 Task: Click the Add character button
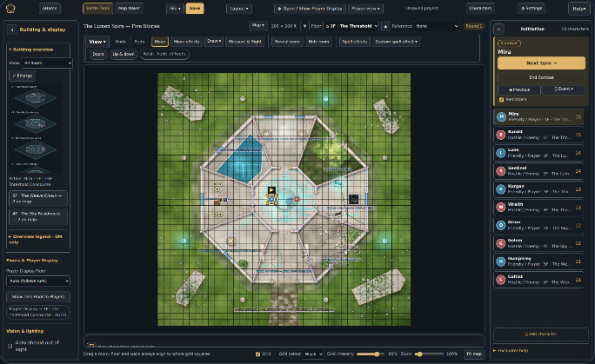tap(541, 334)
